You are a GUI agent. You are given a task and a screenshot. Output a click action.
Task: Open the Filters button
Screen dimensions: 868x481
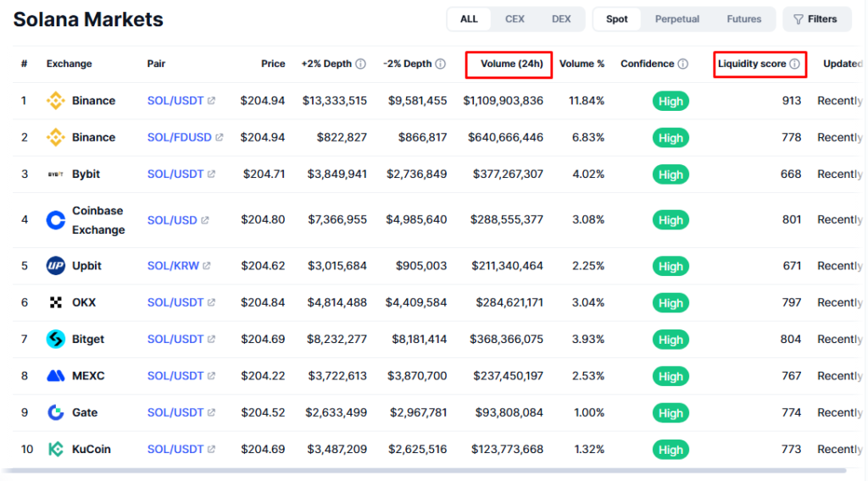point(816,19)
